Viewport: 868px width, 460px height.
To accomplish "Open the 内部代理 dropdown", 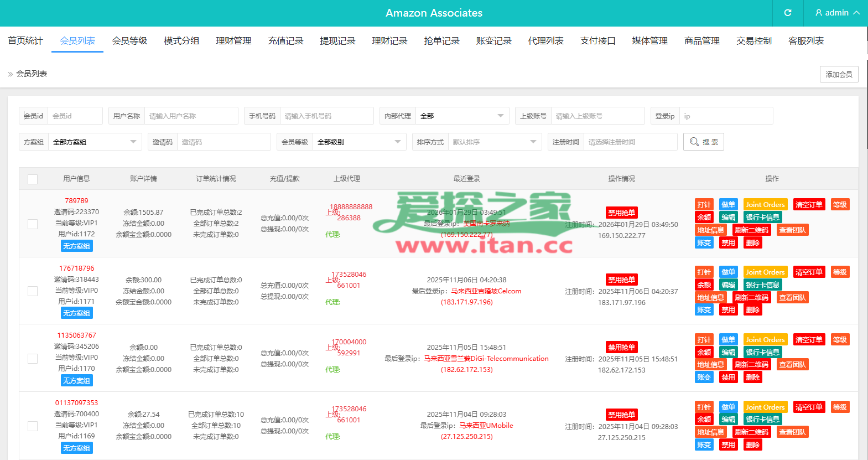I will [462, 116].
